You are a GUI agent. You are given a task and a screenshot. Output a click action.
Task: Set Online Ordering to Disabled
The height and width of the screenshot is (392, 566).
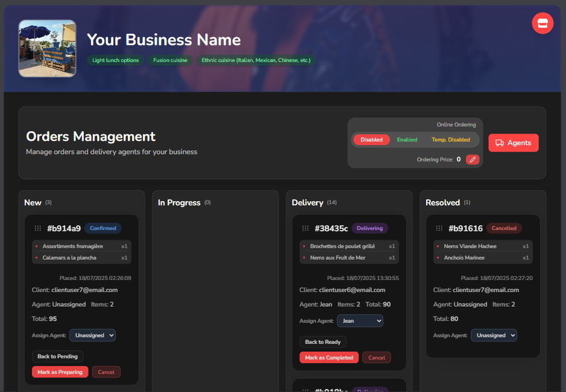(x=371, y=140)
